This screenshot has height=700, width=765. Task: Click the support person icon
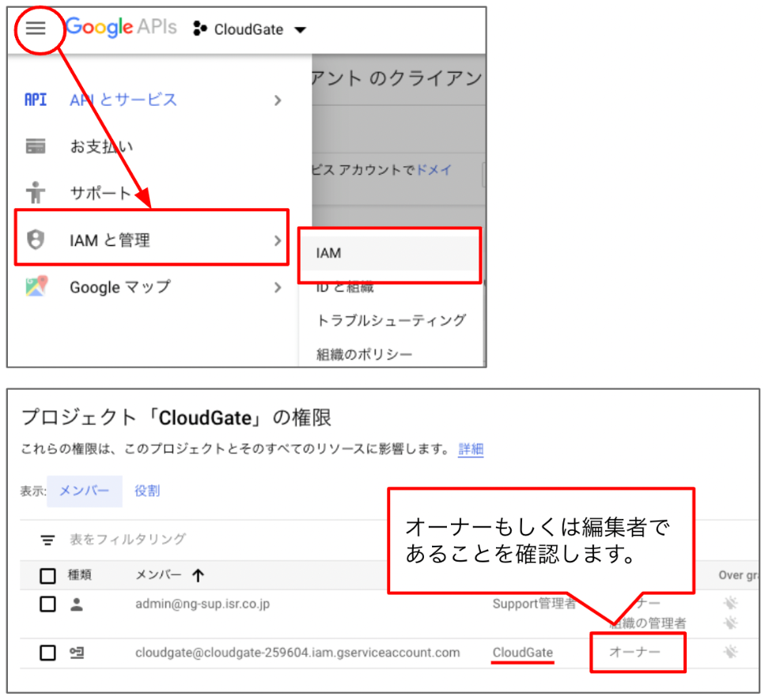(x=36, y=192)
